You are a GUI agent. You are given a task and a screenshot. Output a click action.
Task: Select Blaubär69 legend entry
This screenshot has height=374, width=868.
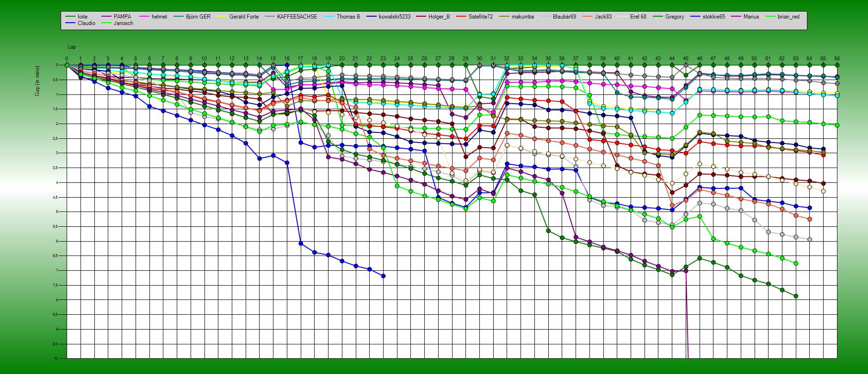[564, 17]
